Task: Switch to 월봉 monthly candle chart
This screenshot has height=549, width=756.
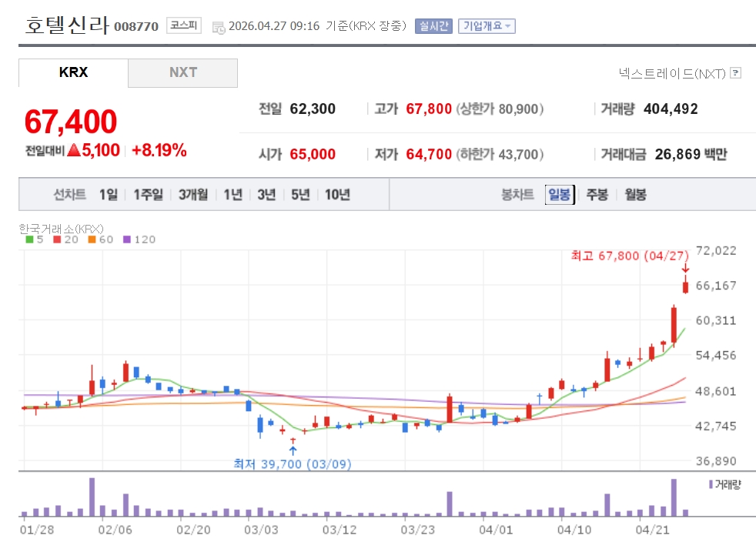Action: click(635, 195)
